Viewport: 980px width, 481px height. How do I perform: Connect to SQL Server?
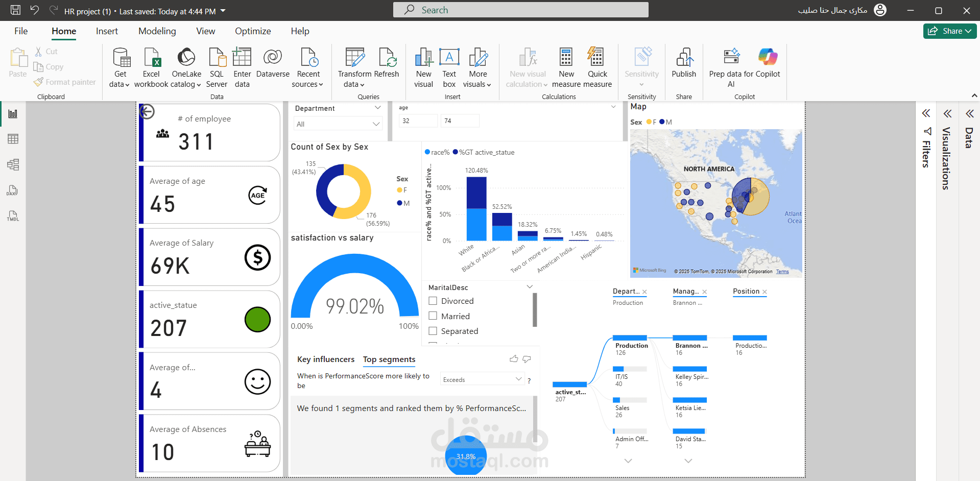[217, 67]
